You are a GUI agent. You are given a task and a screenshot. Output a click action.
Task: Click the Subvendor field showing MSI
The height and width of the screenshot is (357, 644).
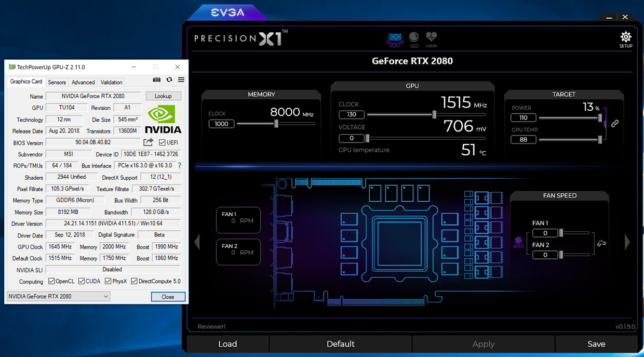68,154
